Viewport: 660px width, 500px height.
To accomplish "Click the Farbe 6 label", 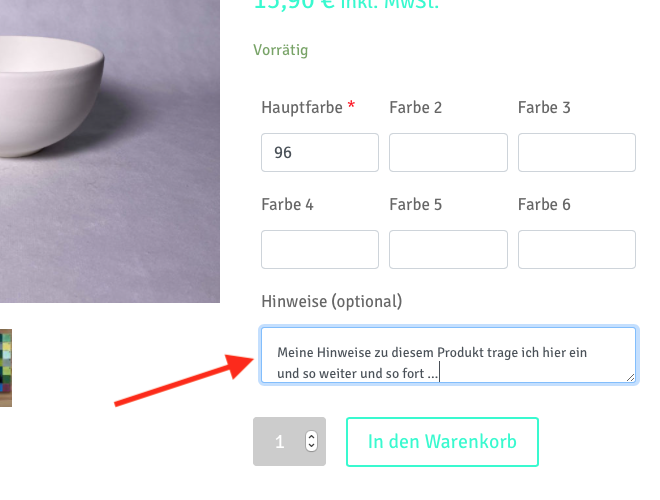I will [544, 205].
